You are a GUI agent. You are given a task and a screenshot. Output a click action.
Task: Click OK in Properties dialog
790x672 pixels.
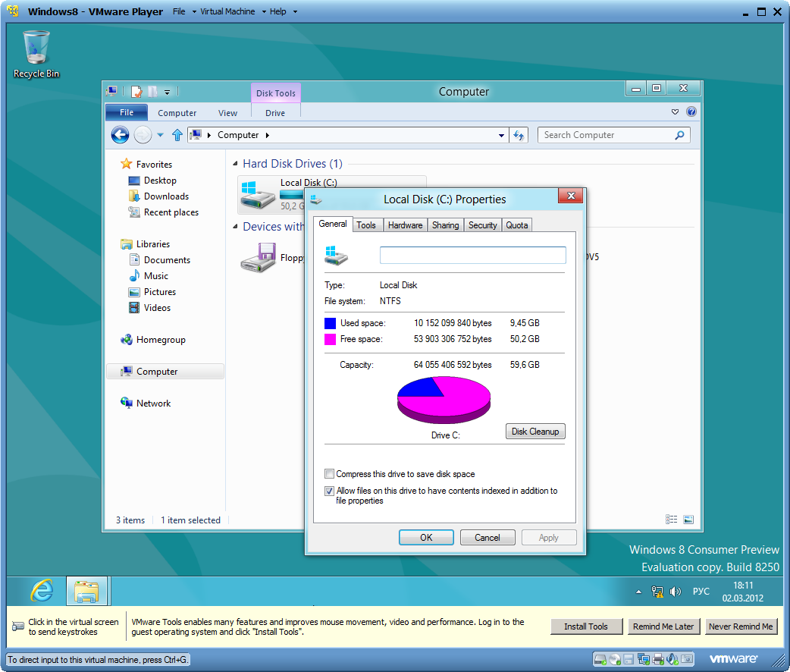[426, 538]
